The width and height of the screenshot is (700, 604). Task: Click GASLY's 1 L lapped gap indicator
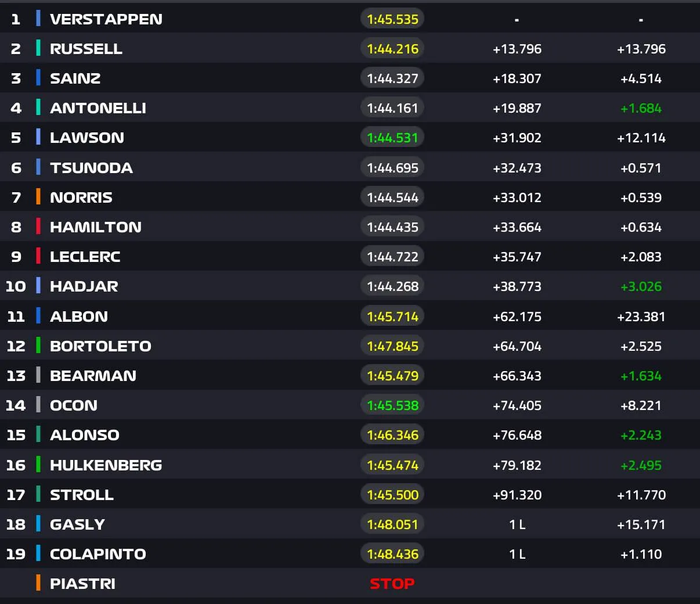coord(517,524)
